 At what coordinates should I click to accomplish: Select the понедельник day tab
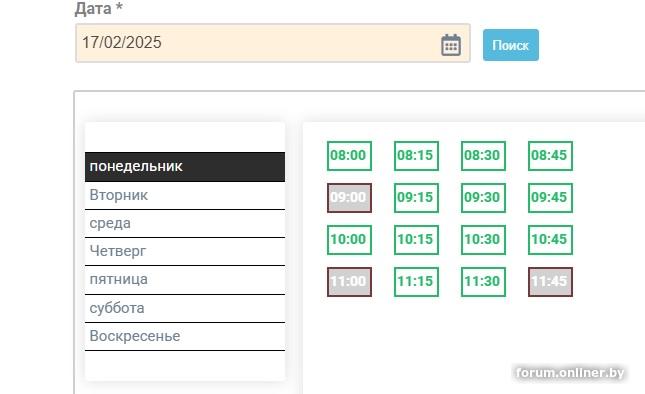185,167
